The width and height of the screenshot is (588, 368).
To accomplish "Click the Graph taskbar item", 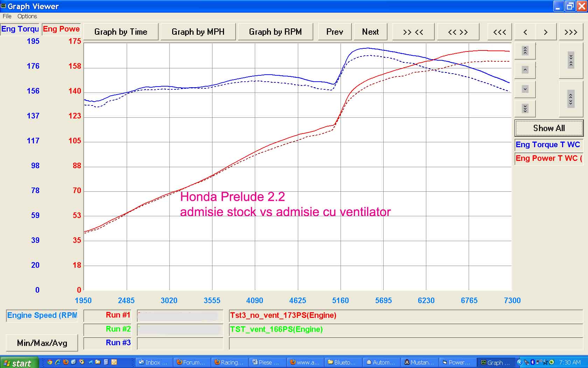I will (495, 362).
